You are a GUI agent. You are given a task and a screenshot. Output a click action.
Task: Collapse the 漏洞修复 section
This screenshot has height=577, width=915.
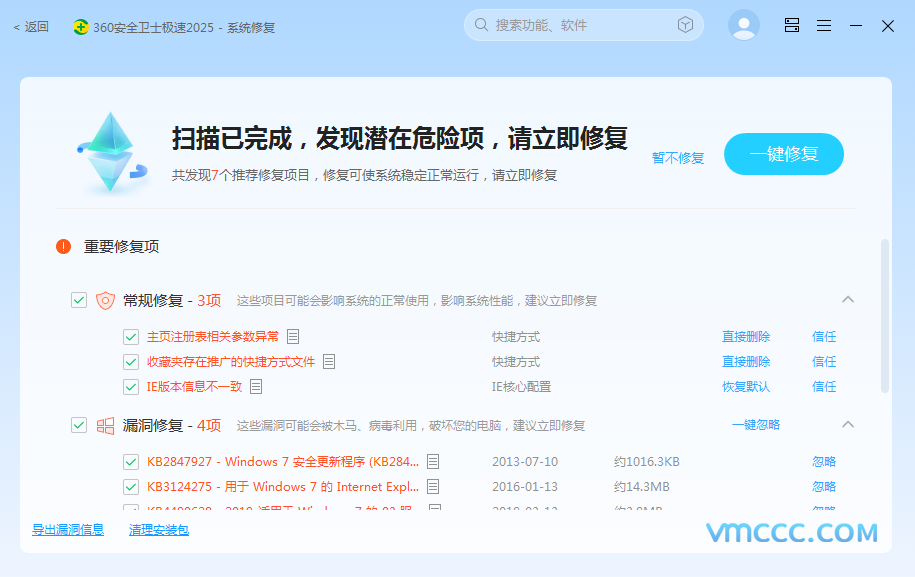(848, 424)
